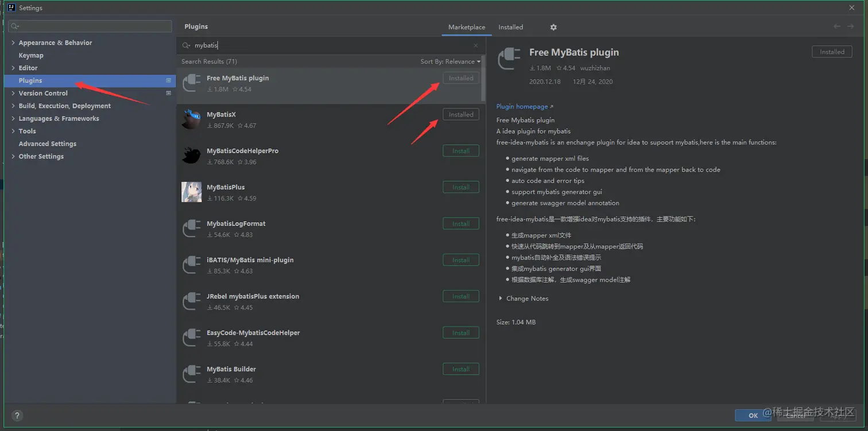Viewport: 868px width, 431px height.
Task: Click the IntelliJ icon in the title bar
Action: (x=11, y=7)
